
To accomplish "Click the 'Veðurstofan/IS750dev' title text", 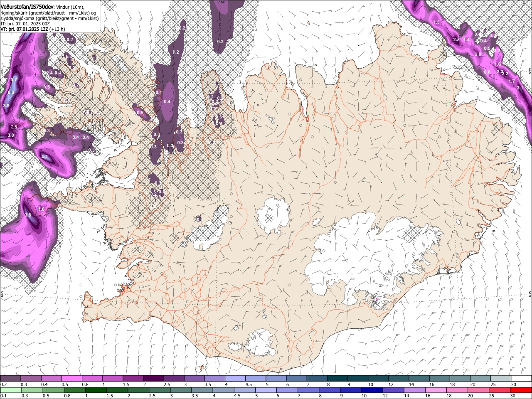I will [27, 6].
